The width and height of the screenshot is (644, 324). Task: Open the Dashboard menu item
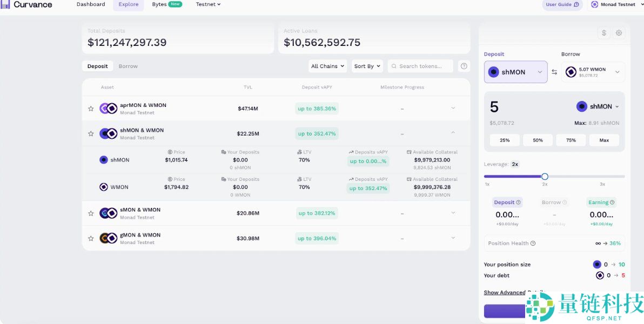91,4
